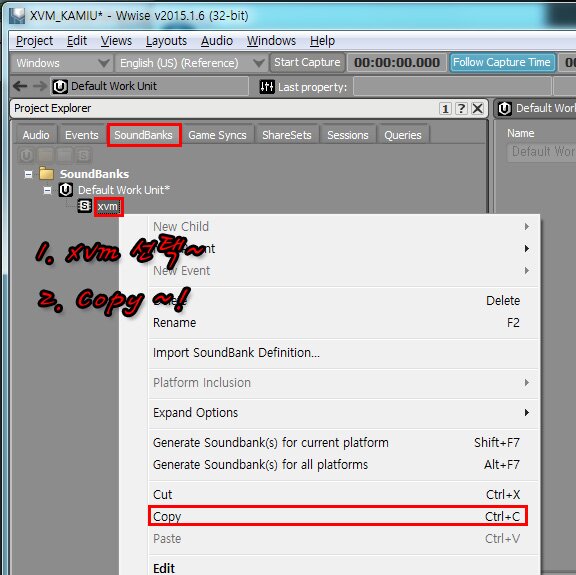
Task: Choose Import SoundBank Definition...
Action: pos(343,353)
